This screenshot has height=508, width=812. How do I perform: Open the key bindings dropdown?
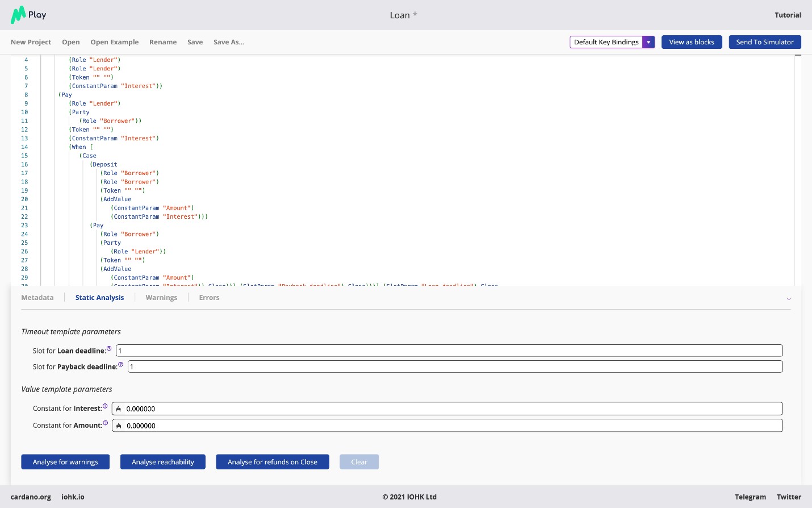click(x=612, y=42)
